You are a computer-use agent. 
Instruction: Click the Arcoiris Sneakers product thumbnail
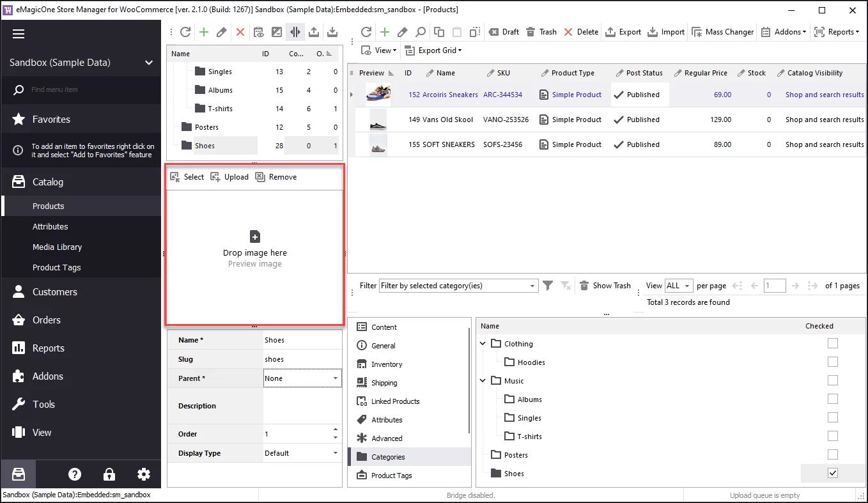[378, 94]
